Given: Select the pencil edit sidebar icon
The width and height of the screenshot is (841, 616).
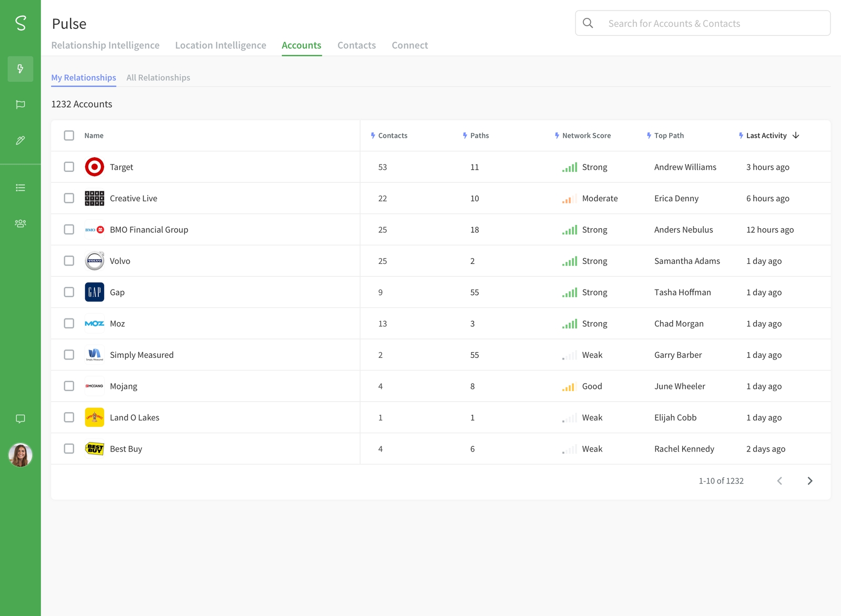Looking at the screenshot, I should [20, 140].
